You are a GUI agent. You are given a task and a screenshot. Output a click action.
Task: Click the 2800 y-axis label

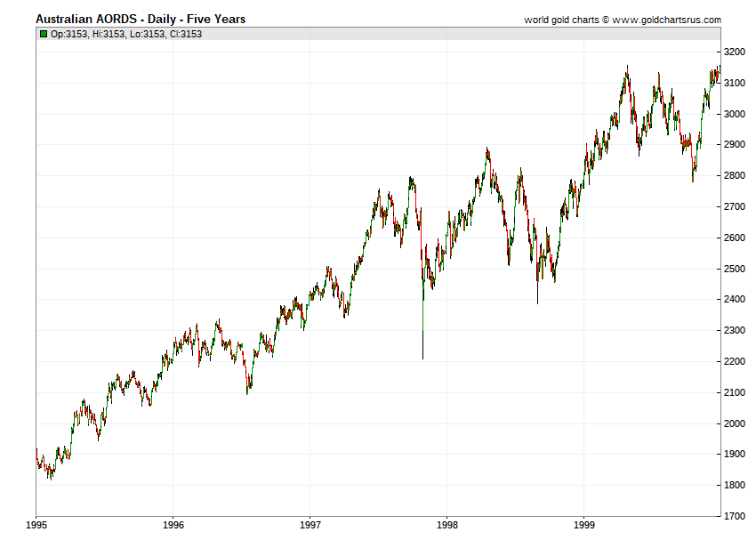tap(735, 175)
